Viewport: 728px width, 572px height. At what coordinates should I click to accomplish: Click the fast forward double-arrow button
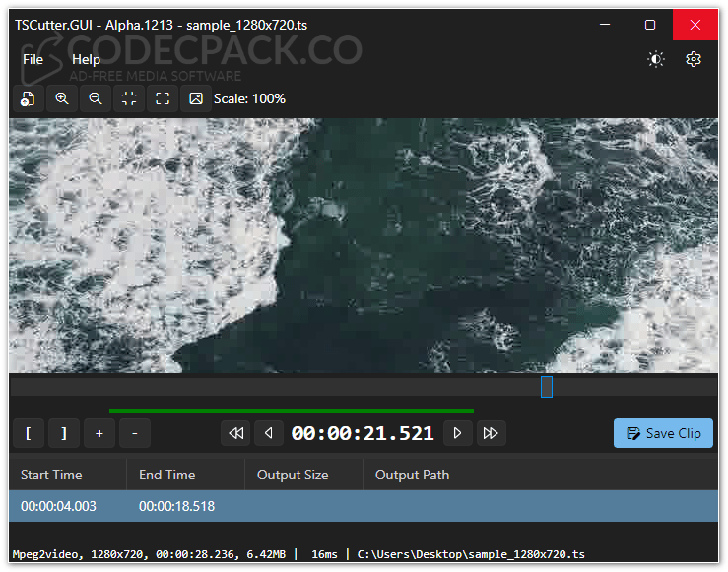coord(491,433)
